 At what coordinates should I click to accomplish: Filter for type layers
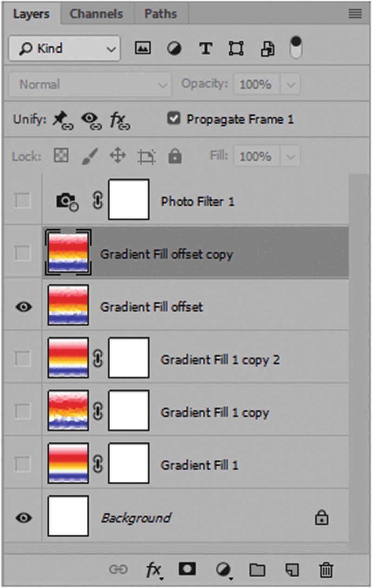[206, 48]
